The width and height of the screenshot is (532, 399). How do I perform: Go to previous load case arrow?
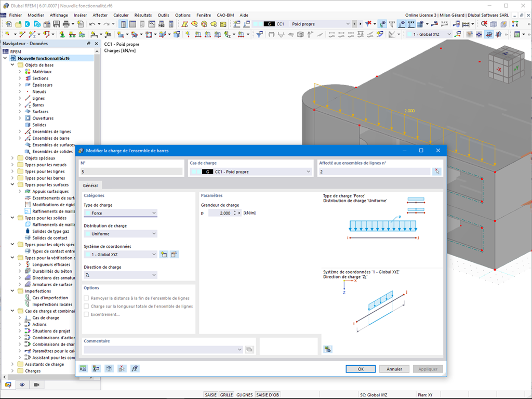354,24
